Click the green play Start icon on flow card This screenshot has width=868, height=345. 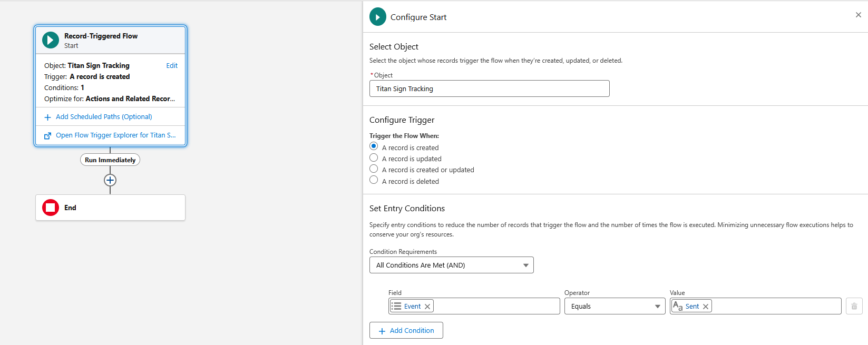51,40
